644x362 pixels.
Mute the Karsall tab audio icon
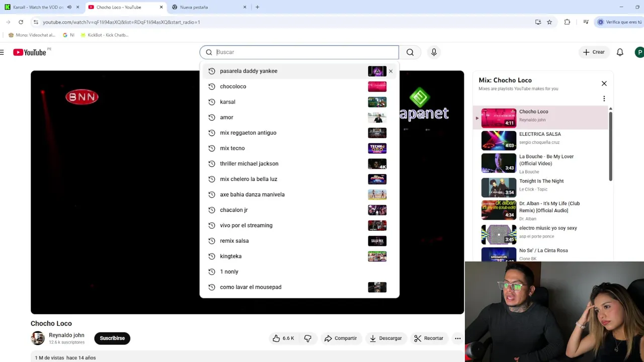69,7
